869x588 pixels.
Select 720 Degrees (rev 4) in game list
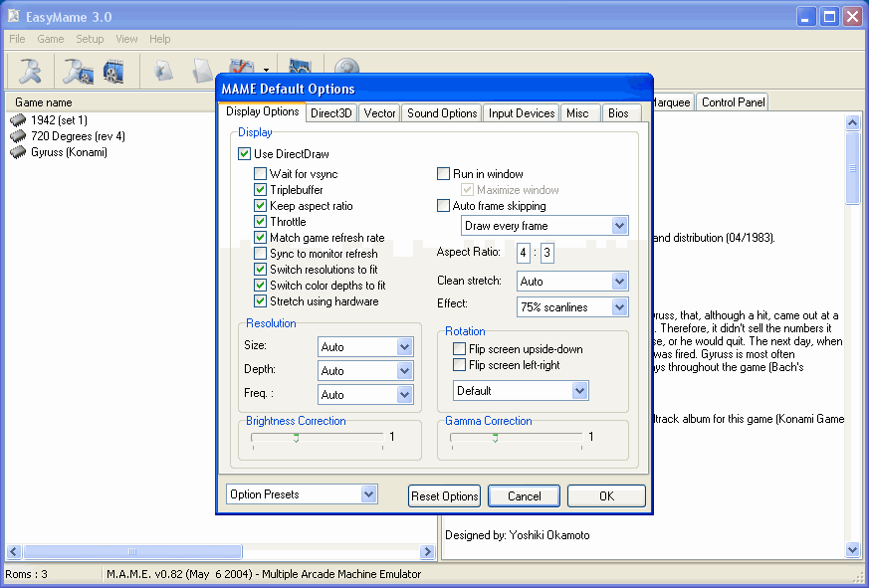79,135
